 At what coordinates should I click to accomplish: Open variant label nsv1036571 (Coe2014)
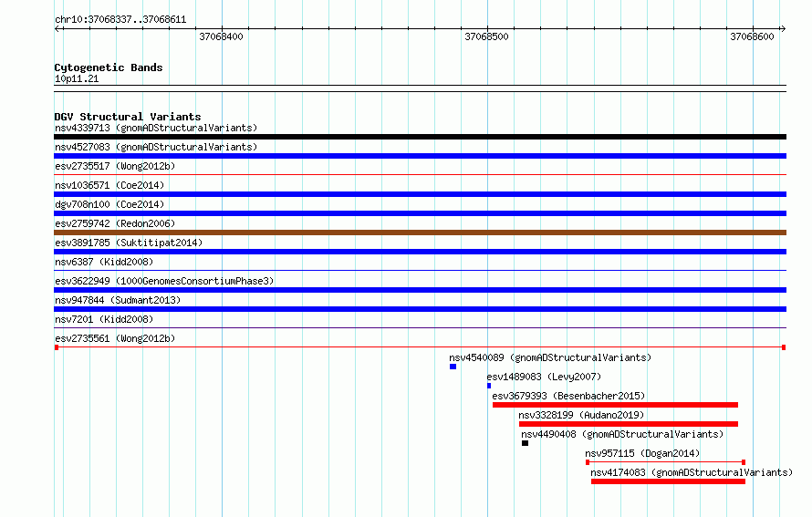[109, 185]
